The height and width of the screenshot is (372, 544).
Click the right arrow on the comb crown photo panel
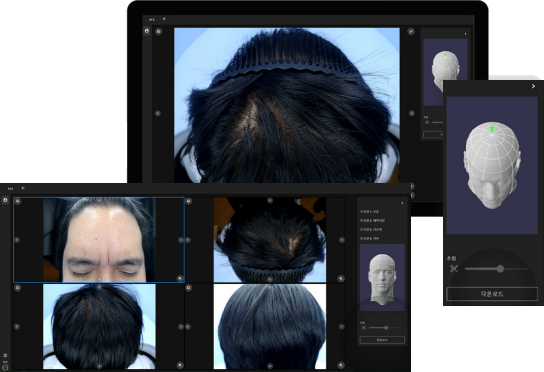click(x=342, y=240)
